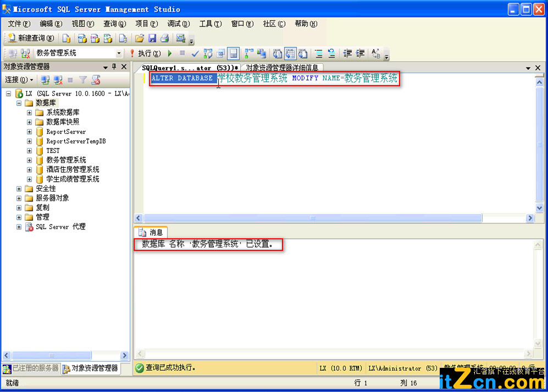Select the 消息 (Messages) results tab
The height and width of the screenshot is (392, 548).
pyautogui.click(x=151, y=232)
